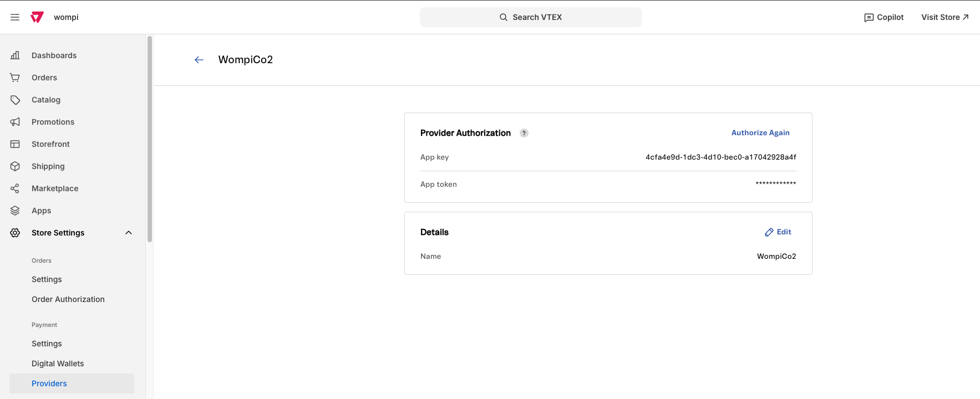Open Visit Store link
Viewport: 980px width, 399px height.
945,17
